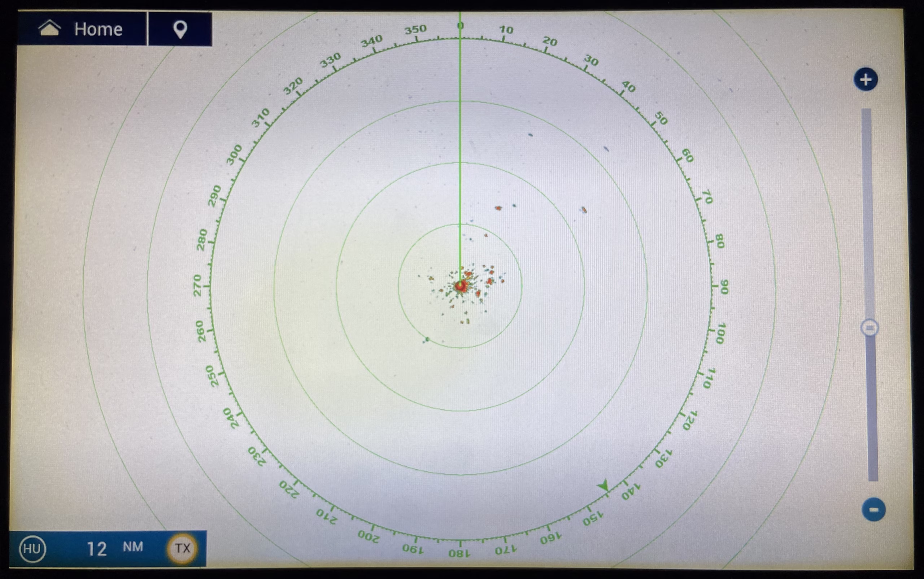Click the 180 degree bearing label

(x=460, y=554)
